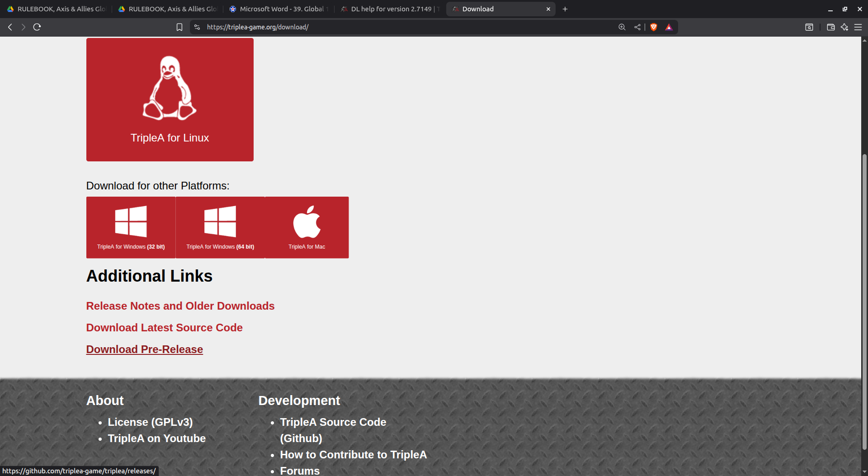This screenshot has height=476, width=868.
Task: Click scrollbar up arrow at top
Action: [864, 41]
